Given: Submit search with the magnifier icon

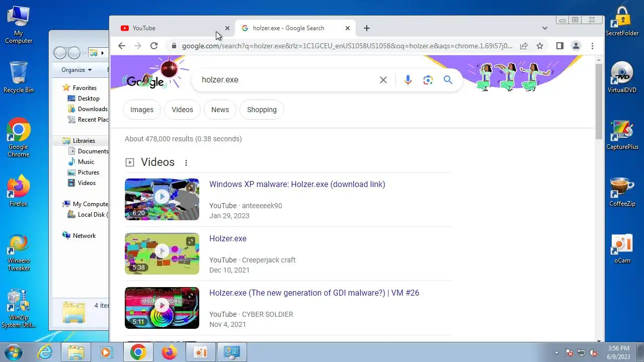Looking at the screenshot, I should [448, 80].
